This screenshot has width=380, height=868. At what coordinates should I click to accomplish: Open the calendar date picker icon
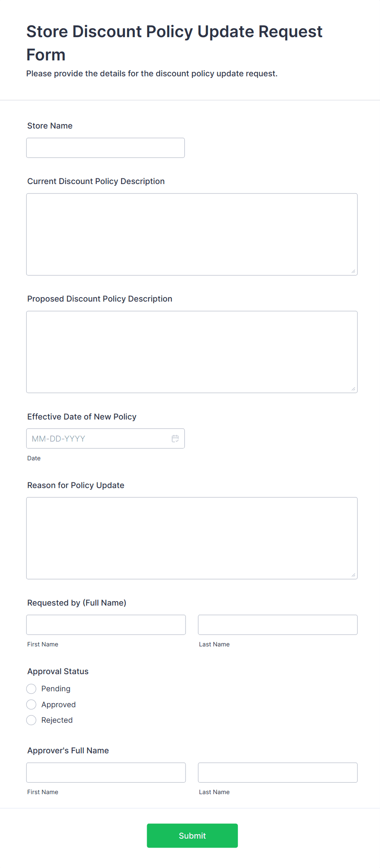(x=175, y=438)
